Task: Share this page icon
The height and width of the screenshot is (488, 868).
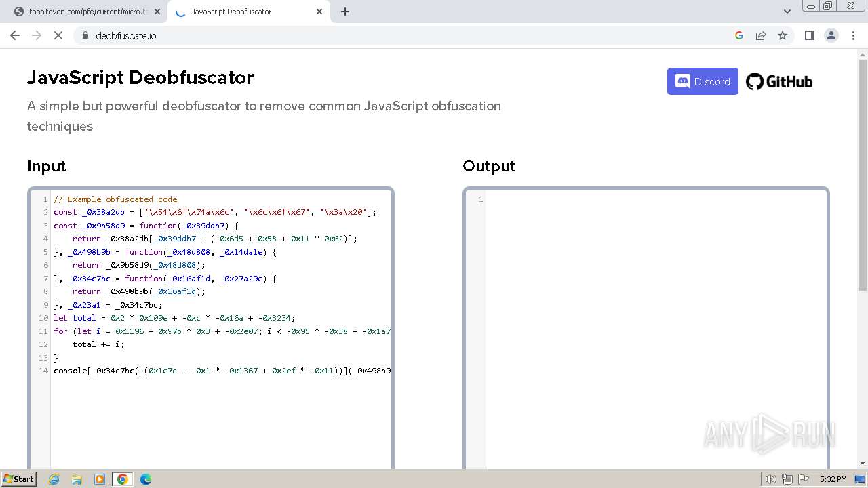Action: (x=761, y=35)
